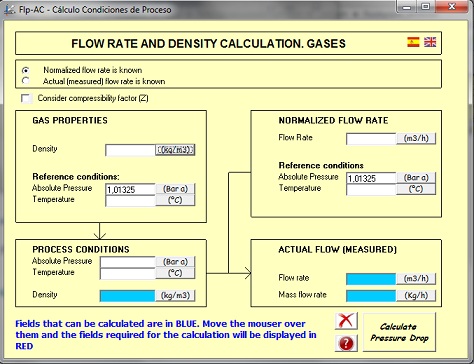Click the Flp-AC application icon in title bar

9,10
